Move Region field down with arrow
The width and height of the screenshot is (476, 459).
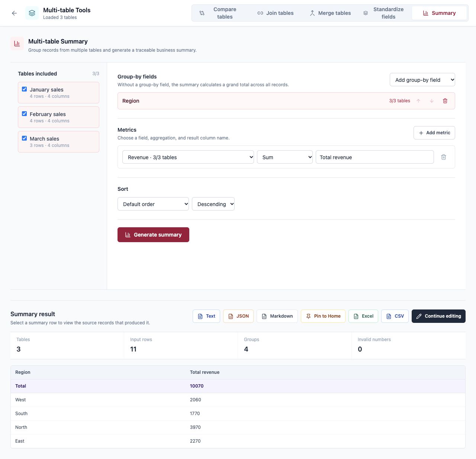tap(432, 101)
